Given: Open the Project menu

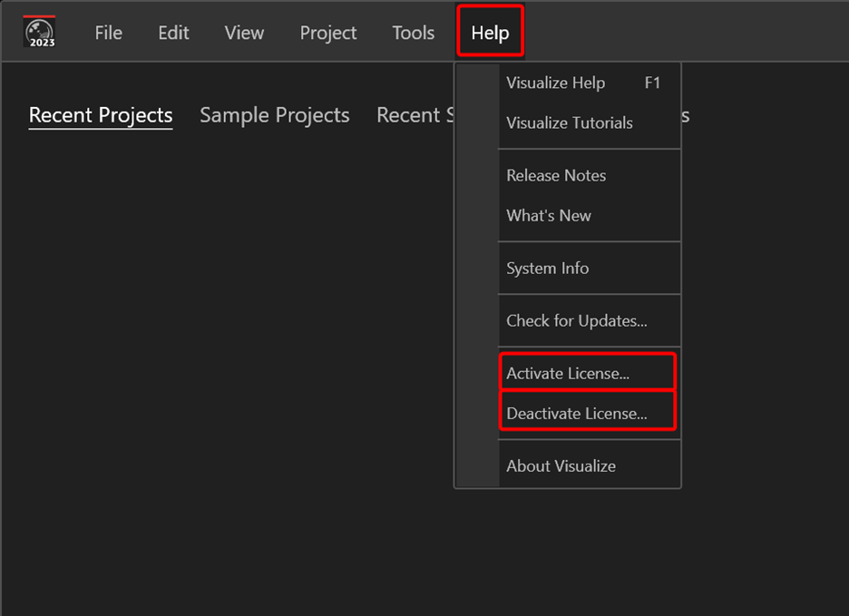Looking at the screenshot, I should click(x=328, y=33).
